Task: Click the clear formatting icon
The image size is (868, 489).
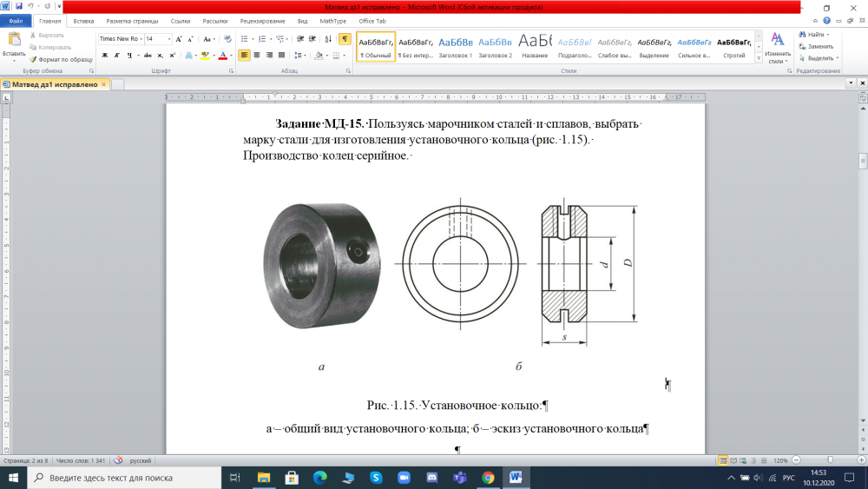Action: (x=227, y=39)
